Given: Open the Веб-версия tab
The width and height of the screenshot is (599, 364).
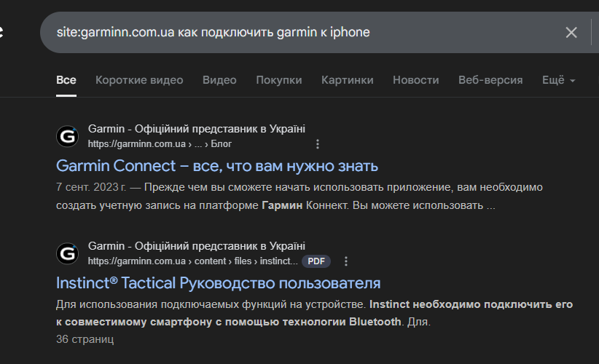Looking at the screenshot, I should pyautogui.click(x=490, y=80).
